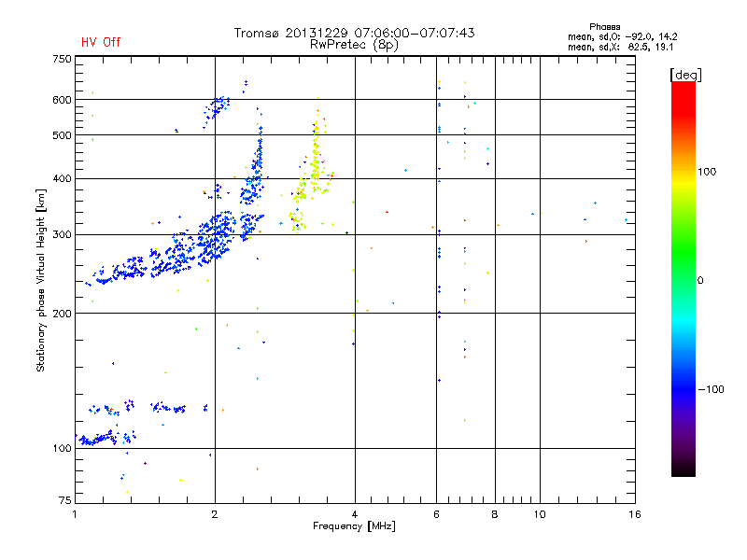
Task: Click the Frequency [MHz] axis label
Action: pyautogui.click(x=354, y=526)
